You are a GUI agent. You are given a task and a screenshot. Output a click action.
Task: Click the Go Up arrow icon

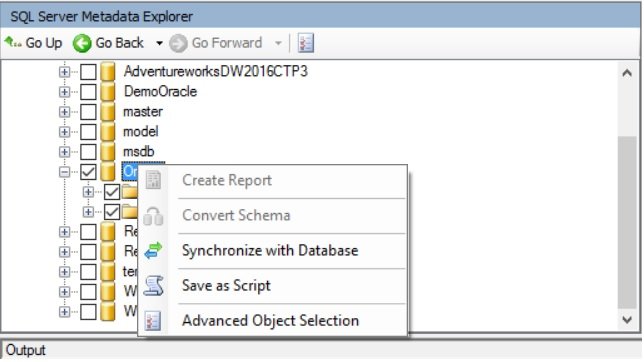(13, 42)
